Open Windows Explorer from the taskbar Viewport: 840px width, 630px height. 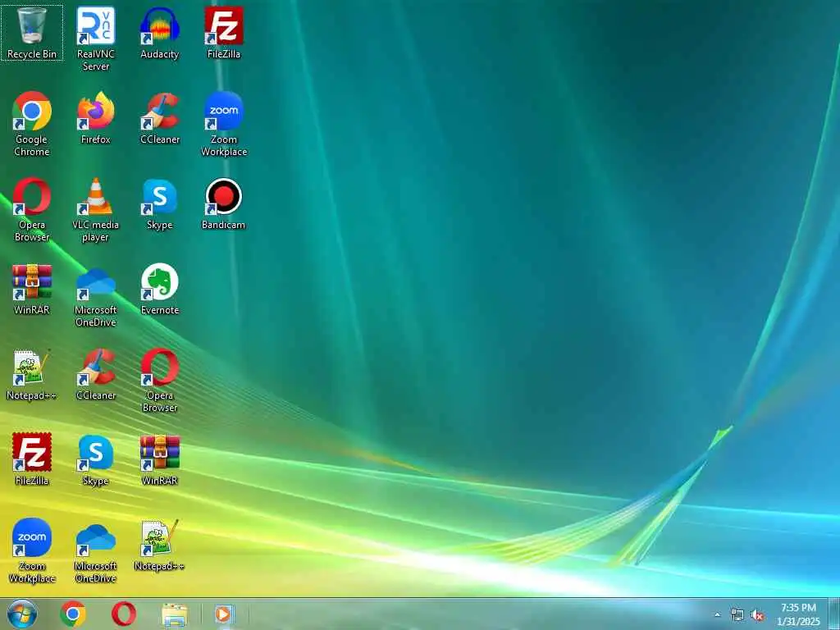[175, 614]
